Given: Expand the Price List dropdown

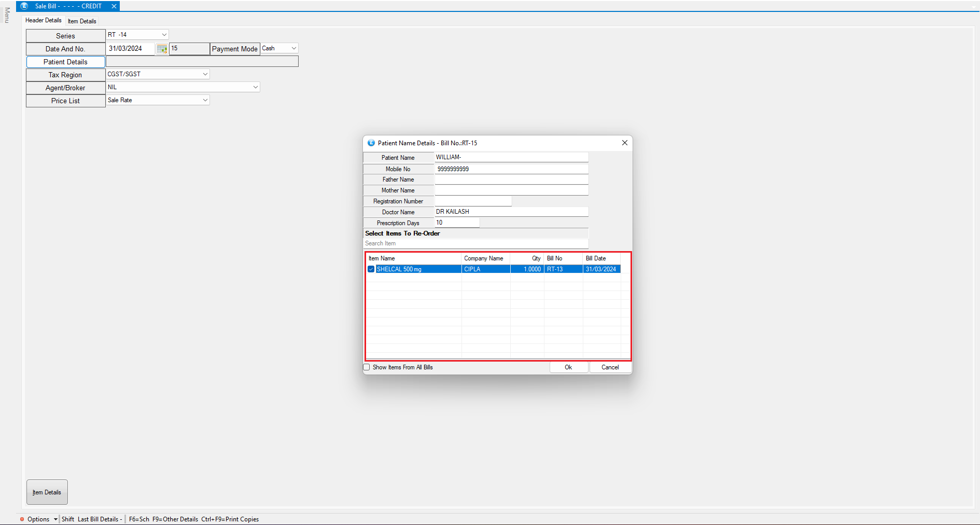Looking at the screenshot, I should point(205,100).
